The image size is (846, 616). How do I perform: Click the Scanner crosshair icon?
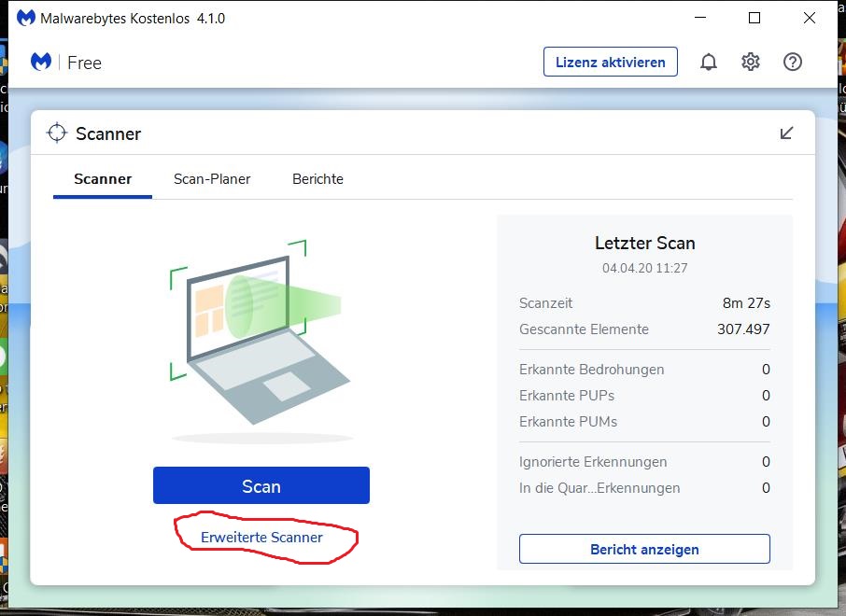(57, 133)
